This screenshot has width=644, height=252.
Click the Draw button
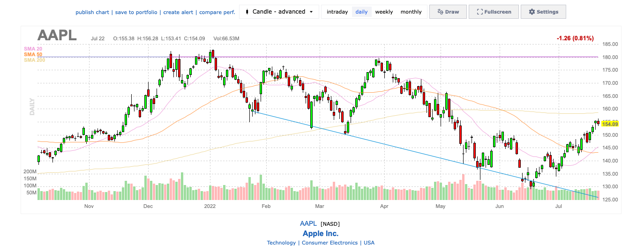pyautogui.click(x=448, y=12)
